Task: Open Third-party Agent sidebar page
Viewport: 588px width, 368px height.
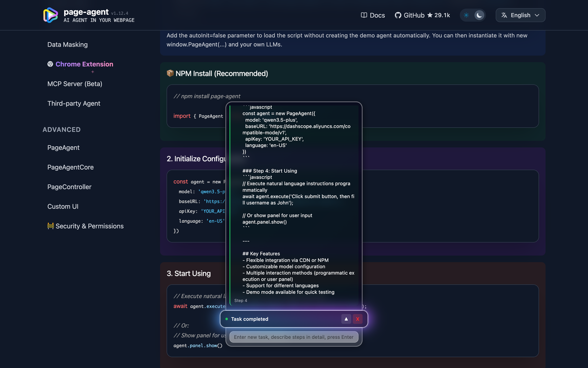Action: 74,104
